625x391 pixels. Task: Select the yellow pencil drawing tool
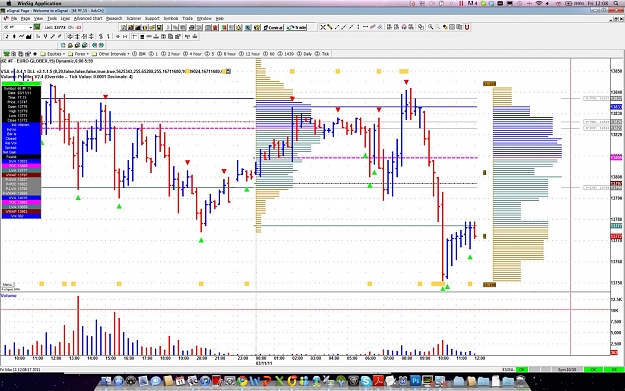330,27
